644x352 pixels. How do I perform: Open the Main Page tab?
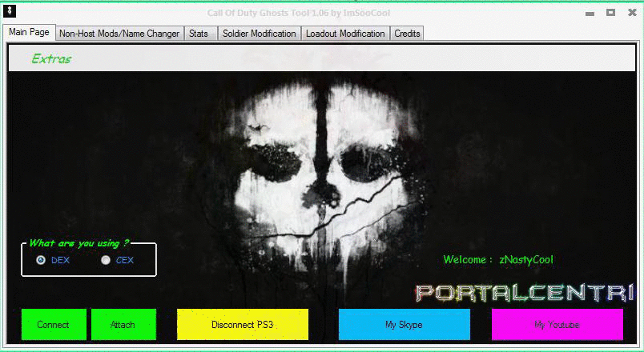tap(29, 33)
